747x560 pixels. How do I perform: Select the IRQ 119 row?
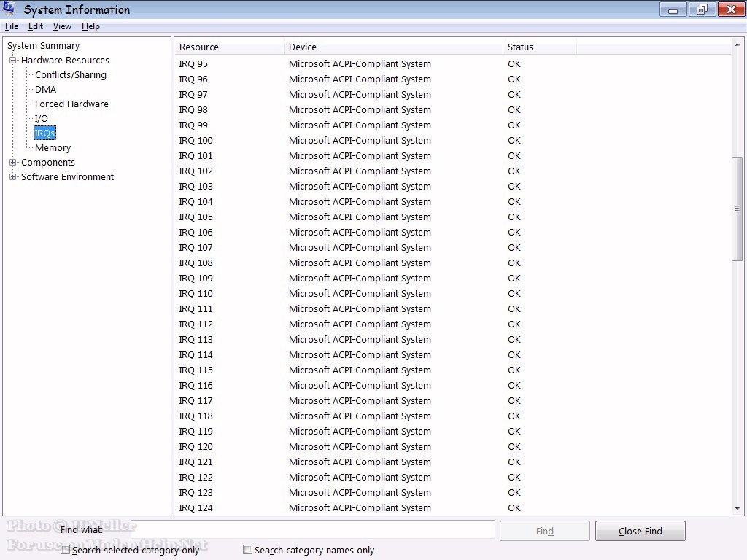coord(452,432)
